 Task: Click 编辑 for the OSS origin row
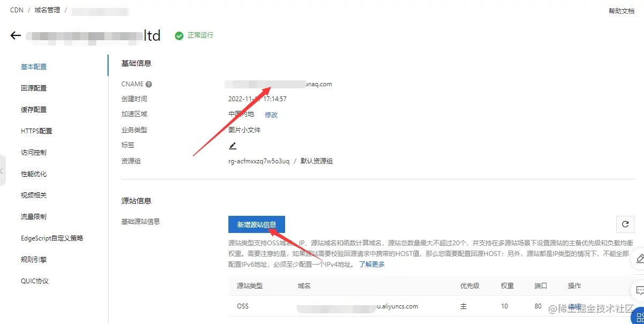pyautogui.click(x=574, y=306)
